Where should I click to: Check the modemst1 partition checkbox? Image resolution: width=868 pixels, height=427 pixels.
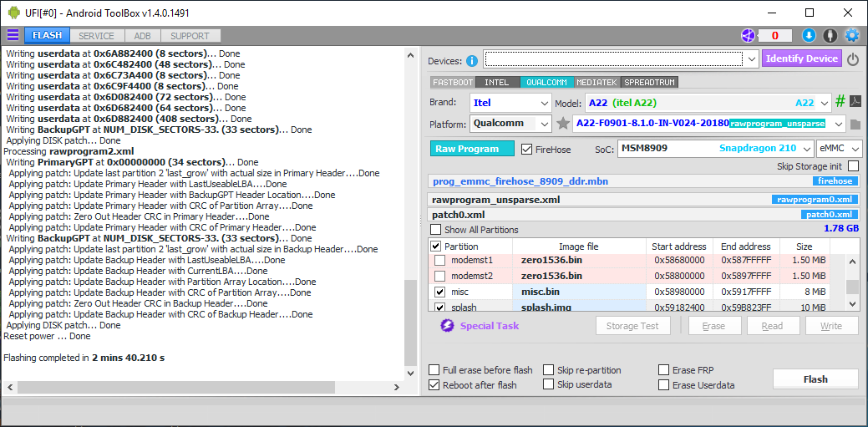(x=439, y=261)
